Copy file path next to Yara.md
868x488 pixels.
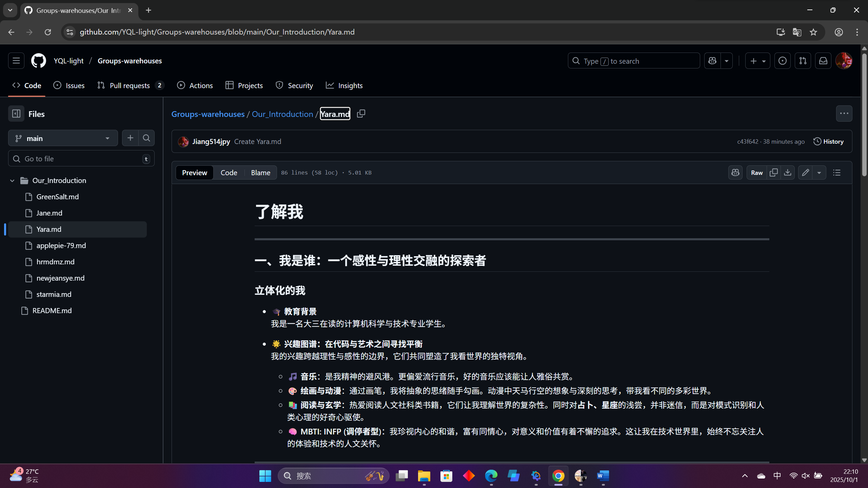point(361,114)
